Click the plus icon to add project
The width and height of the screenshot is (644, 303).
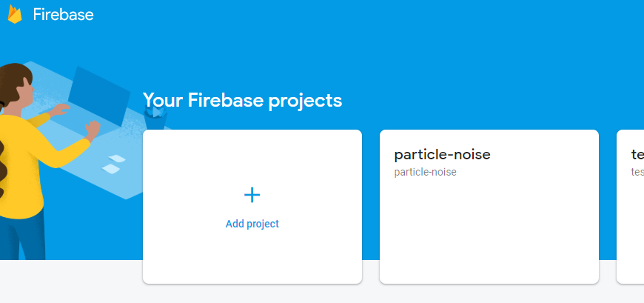point(252,195)
